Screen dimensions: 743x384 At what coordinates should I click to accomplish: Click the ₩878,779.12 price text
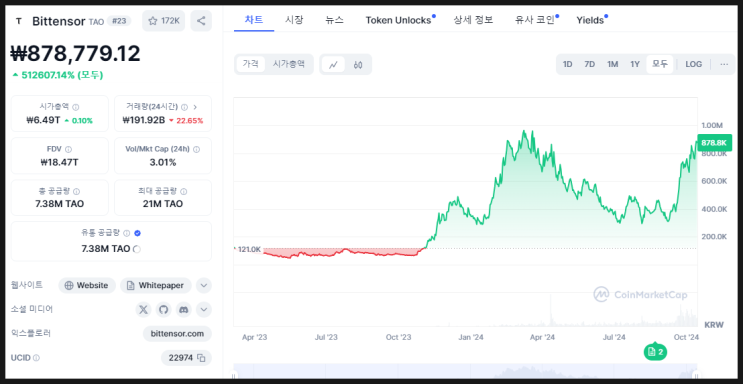(75, 54)
